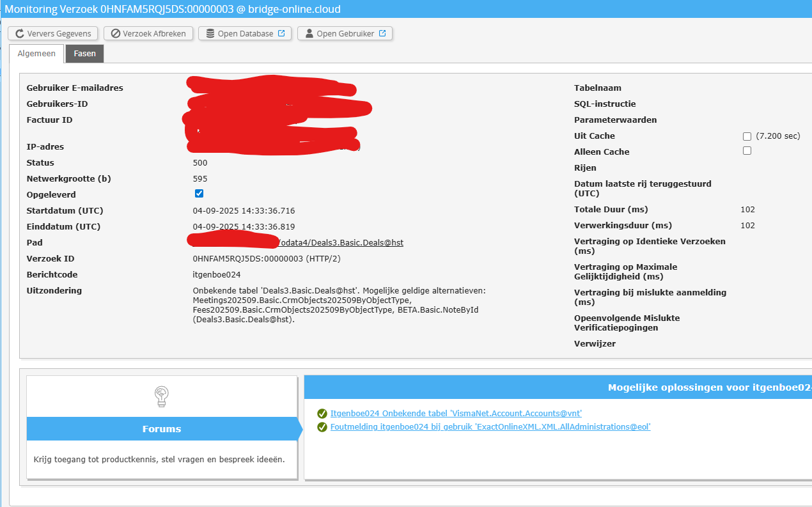The height and width of the screenshot is (507, 812).
Task: Click the Totale Duur value 102
Action: tap(747, 210)
